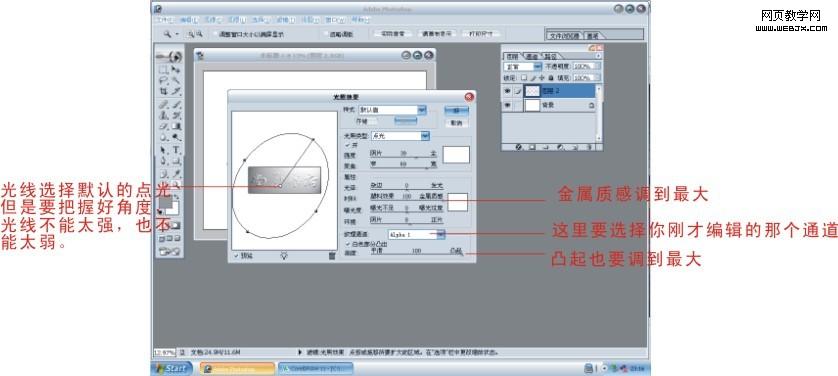Hide the Background layer using its eye icon
This screenshot has height=376, width=838.
(507, 106)
